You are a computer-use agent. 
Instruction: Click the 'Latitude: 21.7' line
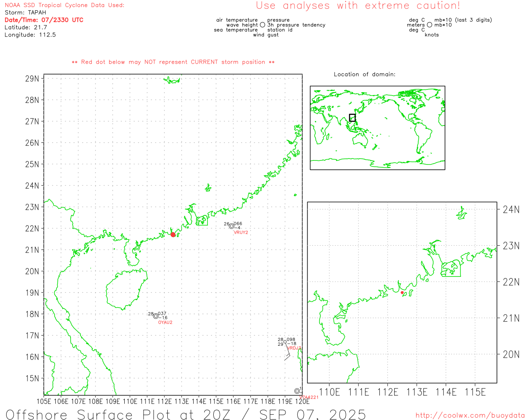pos(26,27)
